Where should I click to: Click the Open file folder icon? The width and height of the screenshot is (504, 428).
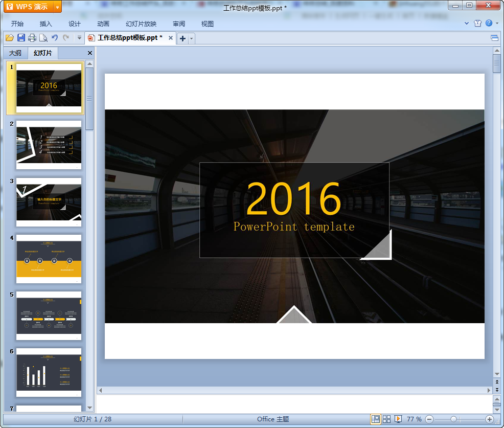[10, 38]
